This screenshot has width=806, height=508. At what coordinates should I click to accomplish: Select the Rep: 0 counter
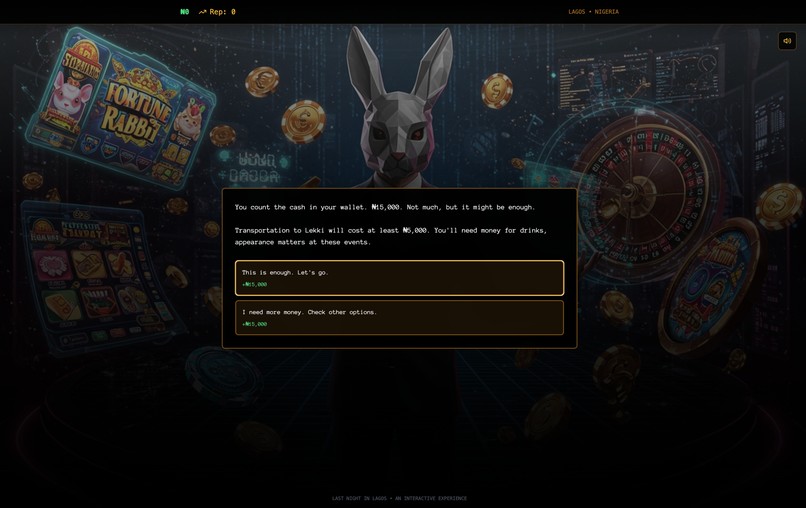tap(222, 12)
